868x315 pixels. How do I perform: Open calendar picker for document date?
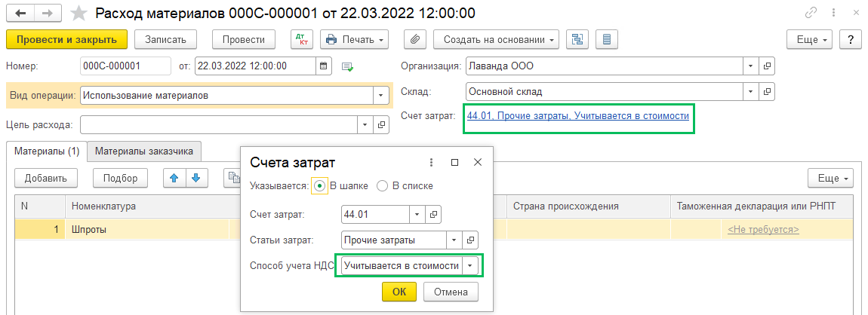(x=324, y=66)
